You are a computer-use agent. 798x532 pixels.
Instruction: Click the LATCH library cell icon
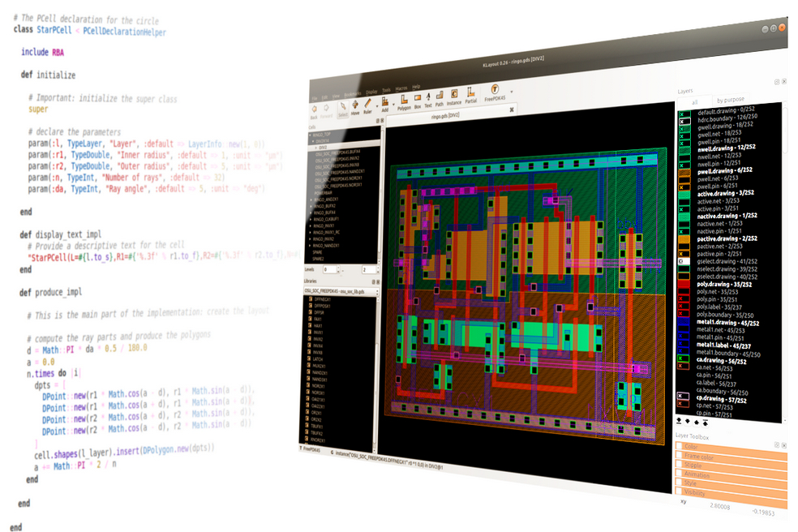coord(310,359)
